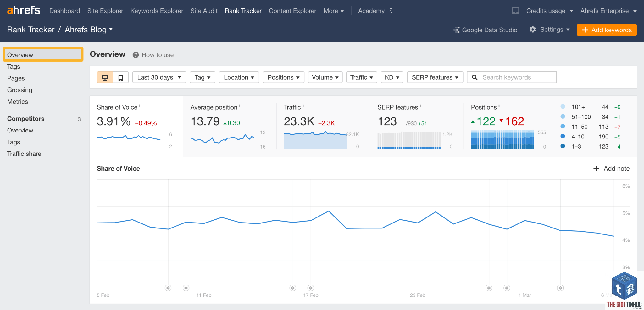Screen dimensions: 644x310
Task: Click the 101+ positions legend color dot
Action: (563, 106)
